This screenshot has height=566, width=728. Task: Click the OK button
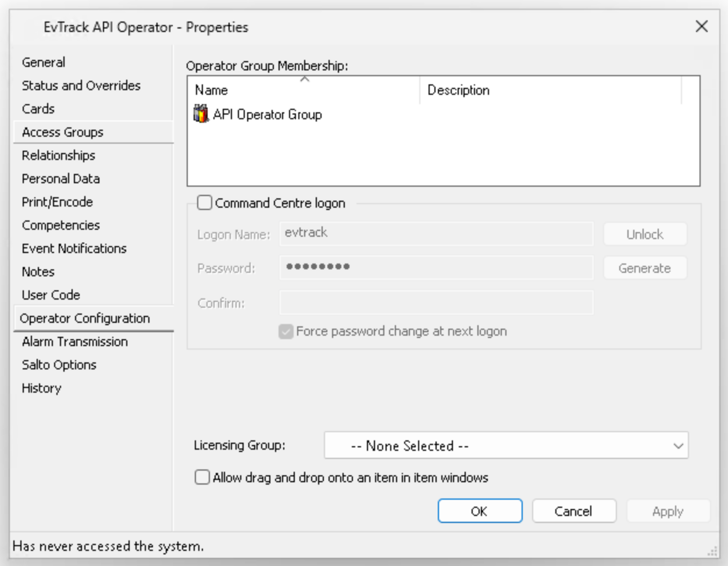click(x=480, y=511)
